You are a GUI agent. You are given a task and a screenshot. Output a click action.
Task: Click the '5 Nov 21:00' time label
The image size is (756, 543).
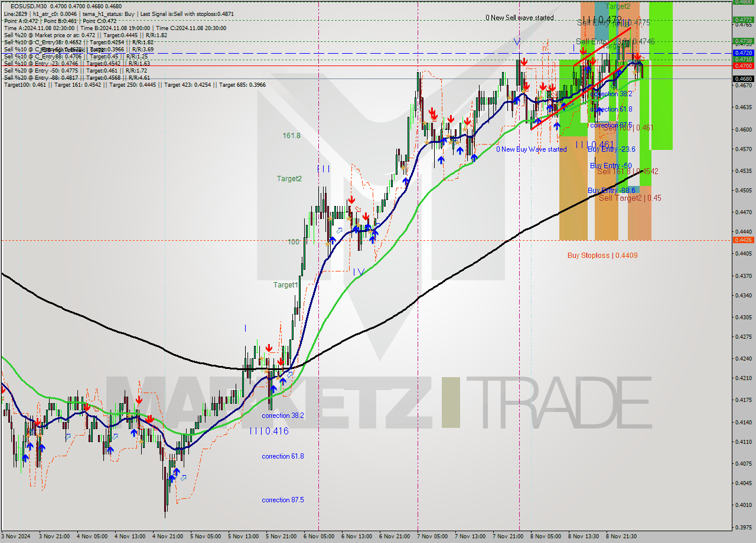point(281,537)
